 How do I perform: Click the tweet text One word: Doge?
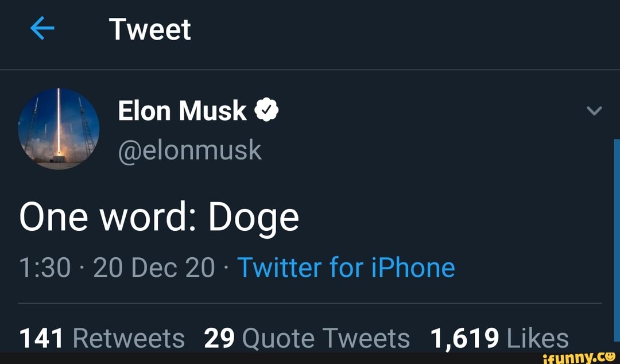tap(159, 216)
